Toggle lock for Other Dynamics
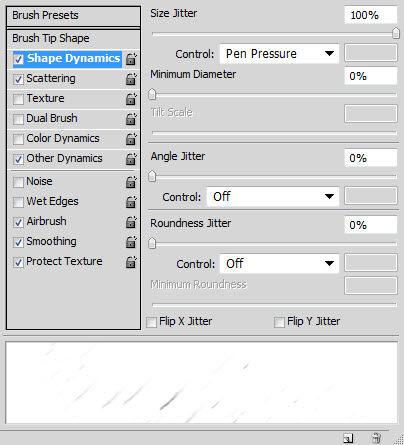 pos(131,159)
